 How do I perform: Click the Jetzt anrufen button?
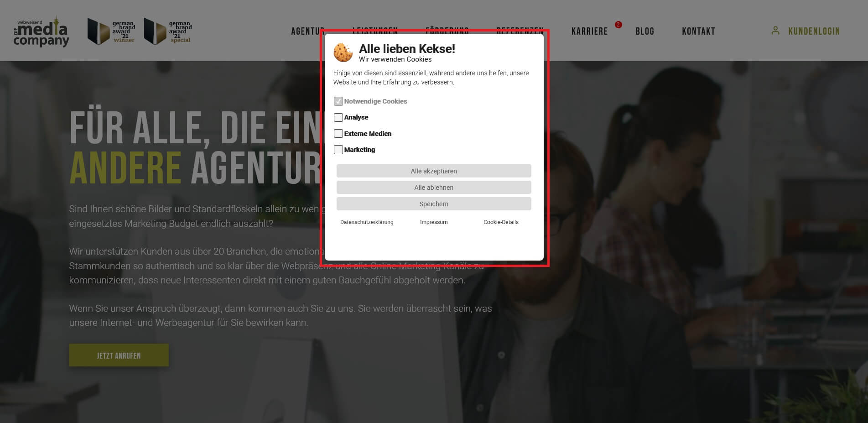pos(119,355)
